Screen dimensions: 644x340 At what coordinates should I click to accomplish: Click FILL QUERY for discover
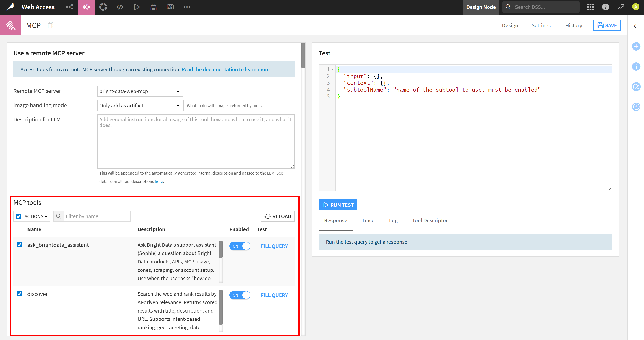274,295
